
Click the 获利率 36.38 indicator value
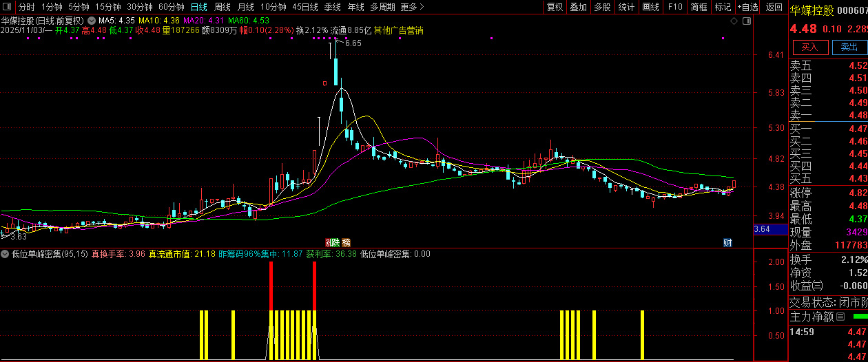331,254
